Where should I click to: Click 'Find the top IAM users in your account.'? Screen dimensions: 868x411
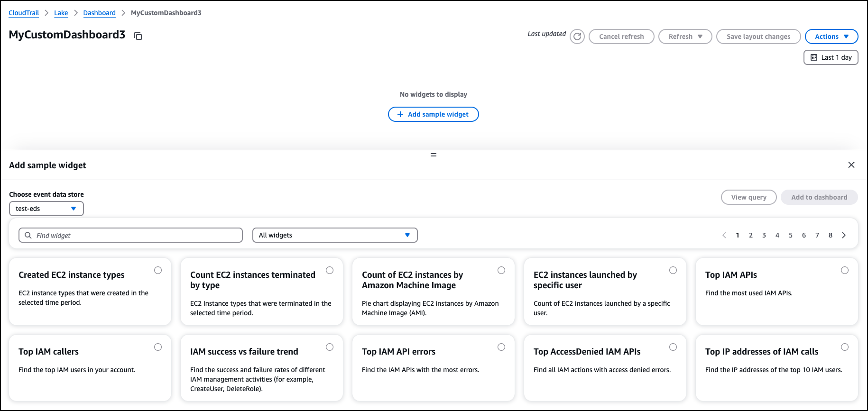coord(77,370)
